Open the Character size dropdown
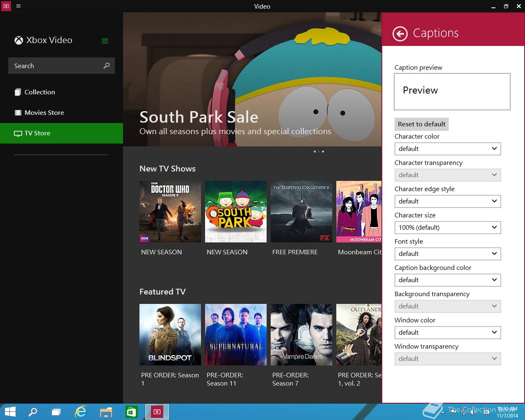 coord(447,227)
